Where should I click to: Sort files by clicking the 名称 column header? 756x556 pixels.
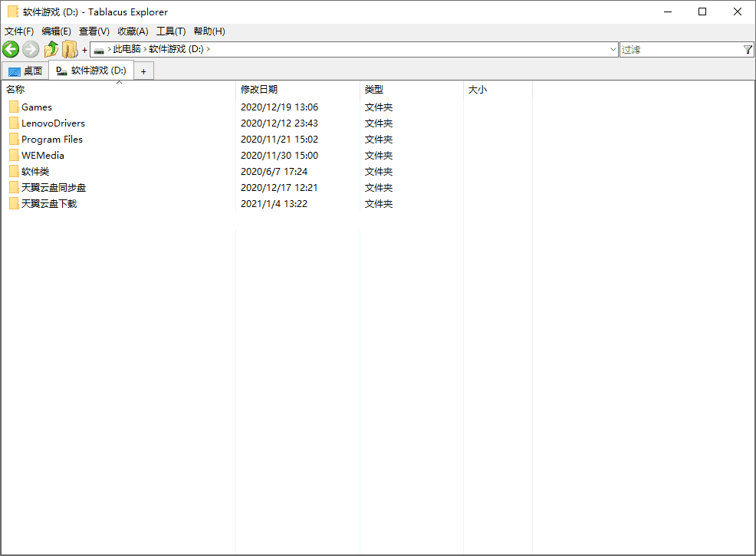point(17,89)
